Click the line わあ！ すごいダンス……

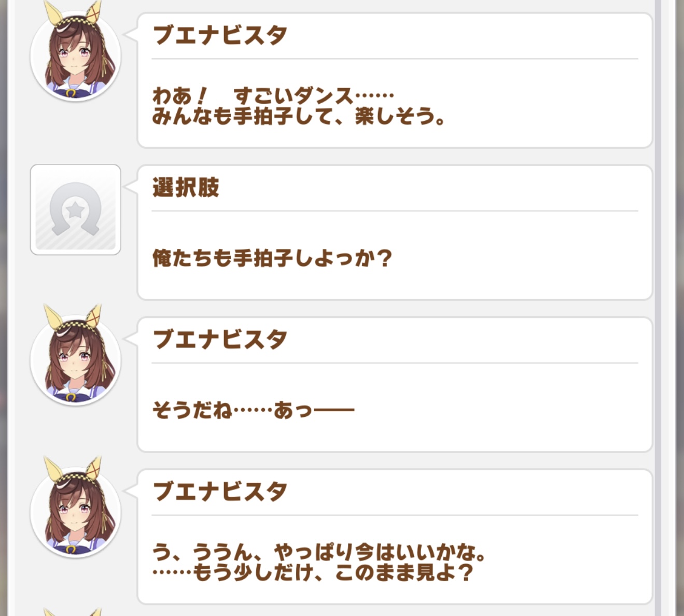[x=273, y=96]
